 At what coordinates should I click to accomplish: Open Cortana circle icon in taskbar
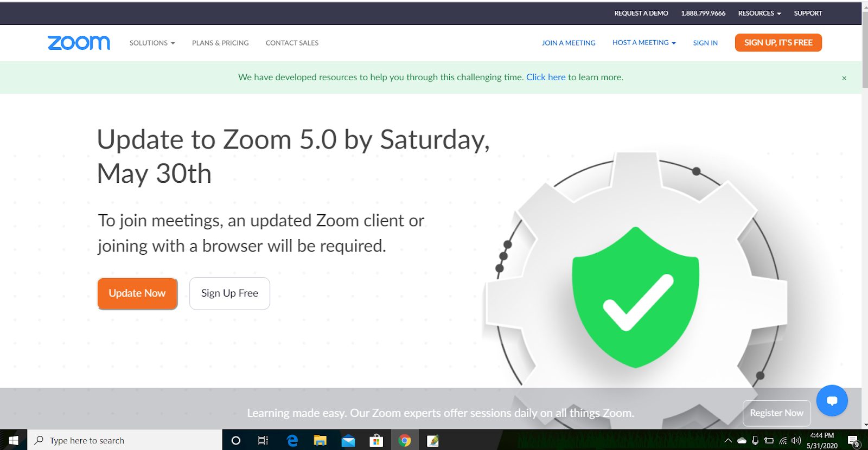click(x=235, y=440)
